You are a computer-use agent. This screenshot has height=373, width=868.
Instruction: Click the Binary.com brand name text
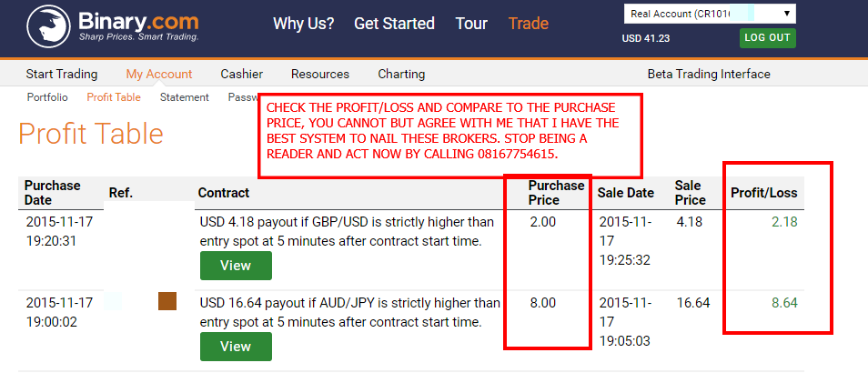click(138, 22)
